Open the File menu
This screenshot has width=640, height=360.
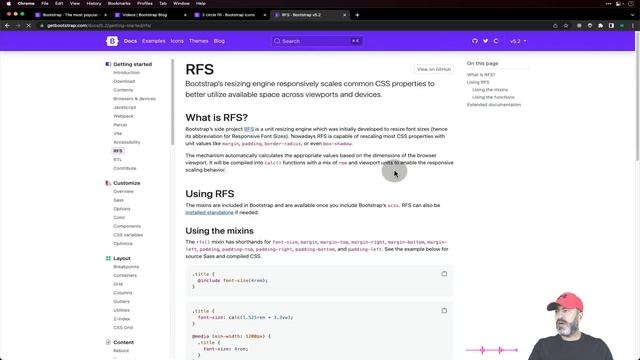[45, 3]
